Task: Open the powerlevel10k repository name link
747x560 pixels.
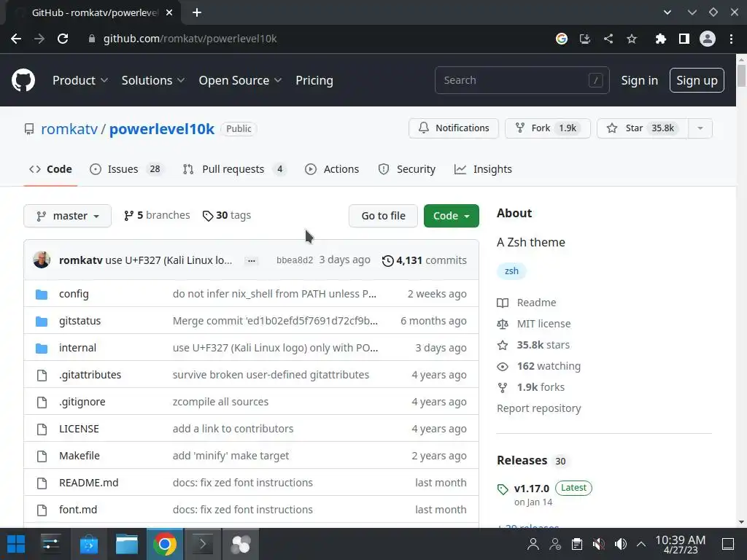Action: point(162,129)
